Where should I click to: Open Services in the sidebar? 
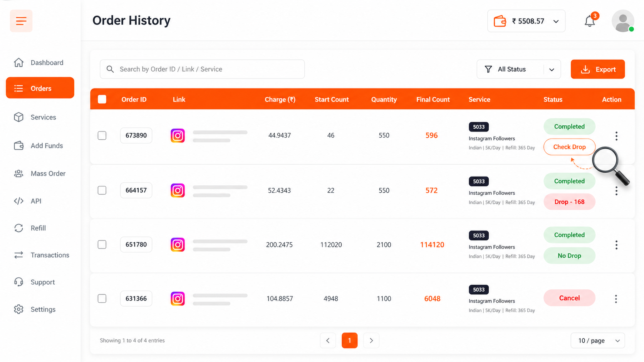tap(40, 117)
